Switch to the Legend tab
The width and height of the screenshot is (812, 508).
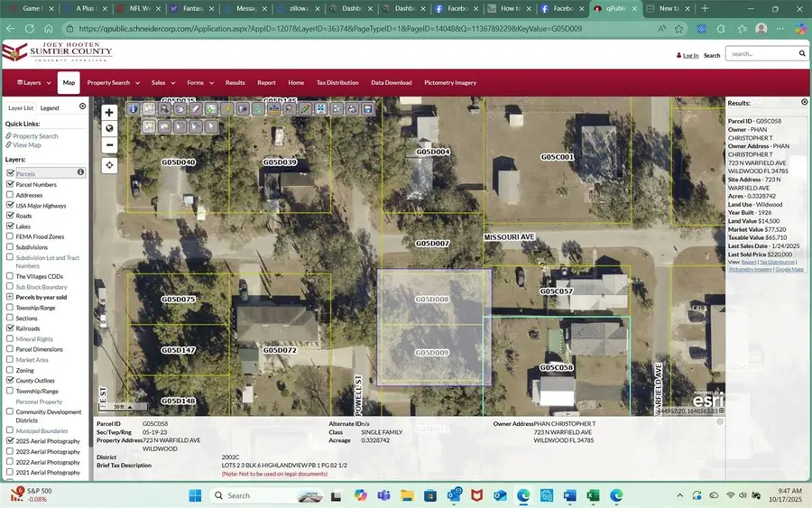point(50,107)
